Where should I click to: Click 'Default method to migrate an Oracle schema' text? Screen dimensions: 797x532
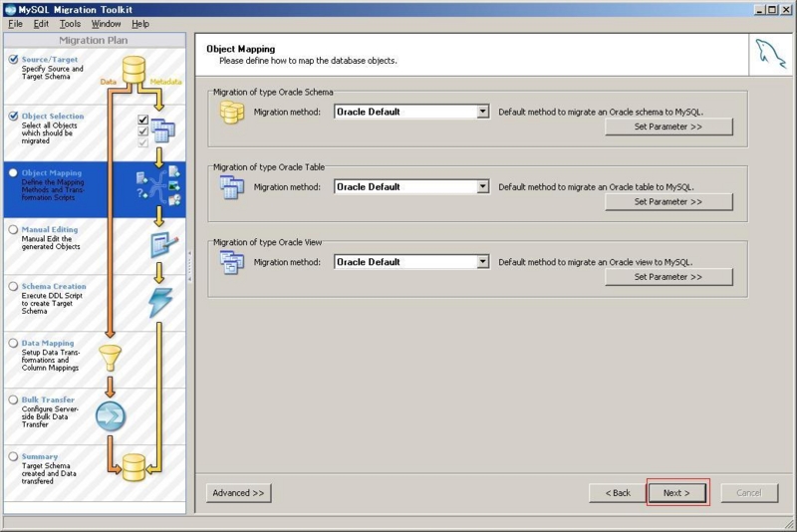[x=601, y=113]
